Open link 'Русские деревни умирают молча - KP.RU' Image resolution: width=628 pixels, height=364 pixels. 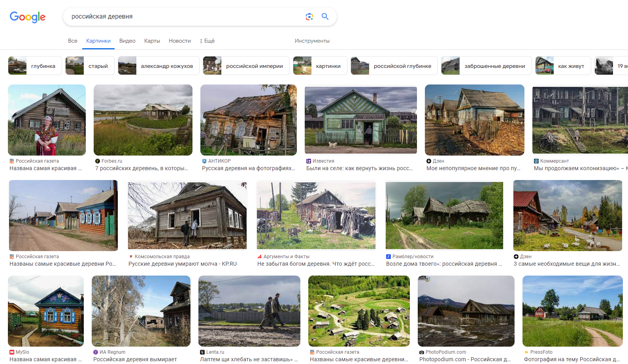[x=183, y=264]
